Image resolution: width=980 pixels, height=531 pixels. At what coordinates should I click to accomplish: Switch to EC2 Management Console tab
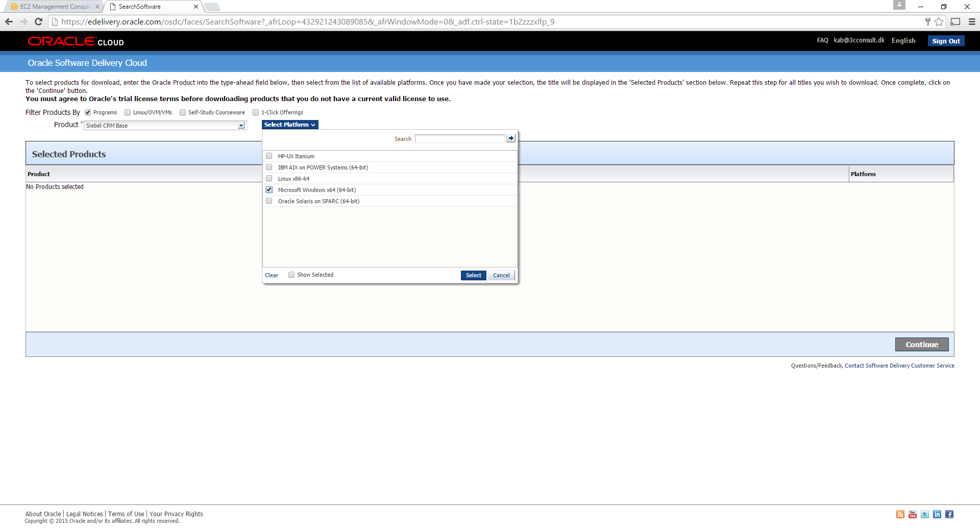click(54, 7)
